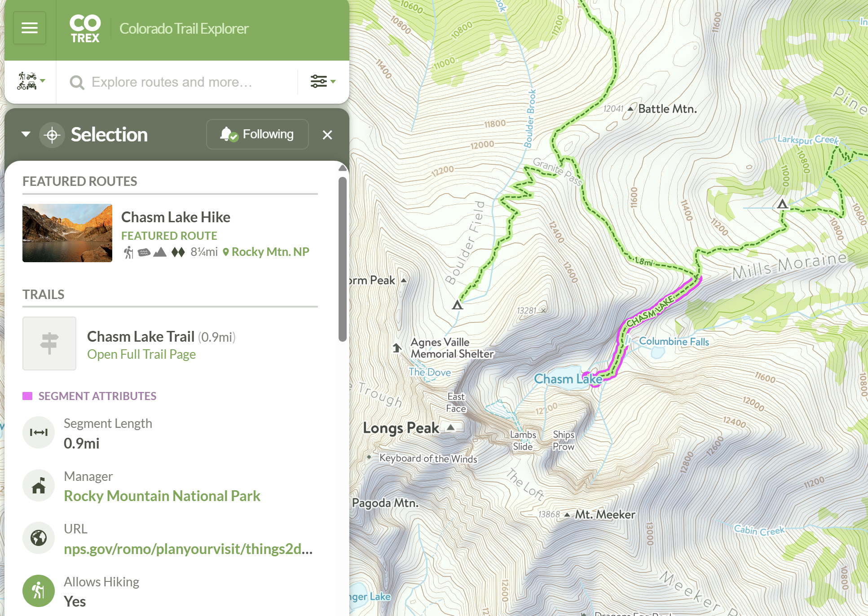Click the Mt. Meeker summit marker
The image size is (868, 616).
pyautogui.click(x=568, y=515)
